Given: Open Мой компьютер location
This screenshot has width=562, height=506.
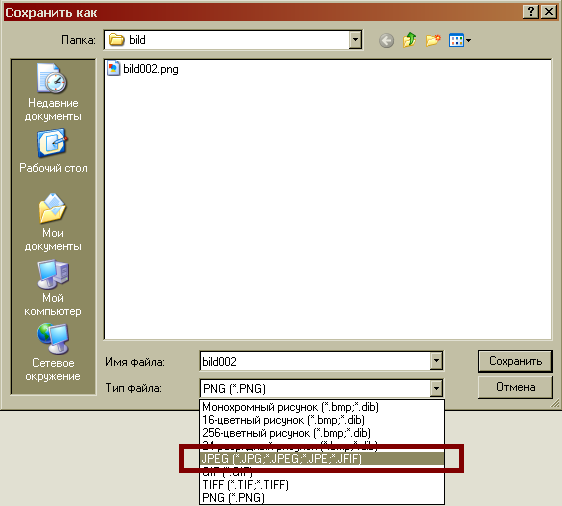Looking at the screenshot, I should [x=53, y=288].
